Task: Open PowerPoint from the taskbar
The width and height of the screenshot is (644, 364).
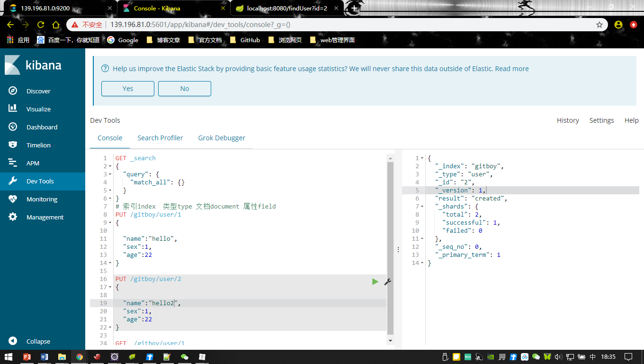Action: (27, 356)
